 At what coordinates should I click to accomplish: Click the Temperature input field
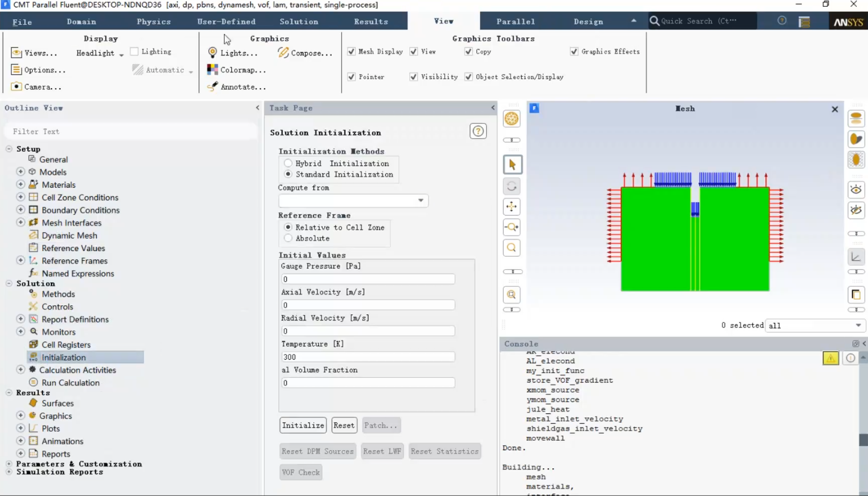coord(368,357)
